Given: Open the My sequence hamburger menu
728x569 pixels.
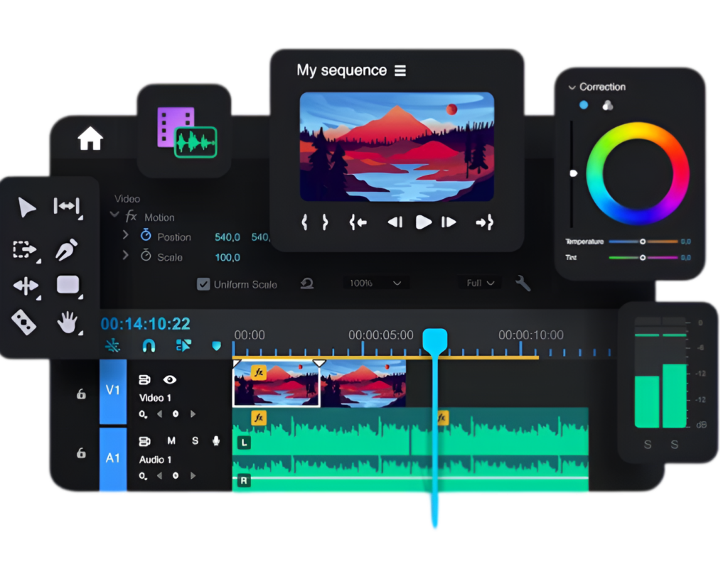Looking at the screenshot, I should click(400, 70).
